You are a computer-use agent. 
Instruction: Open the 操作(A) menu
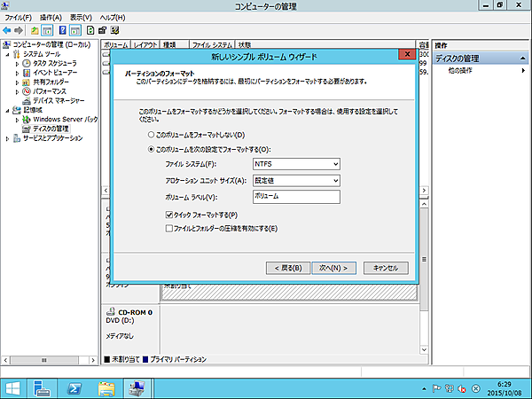[x=51, y=17]
